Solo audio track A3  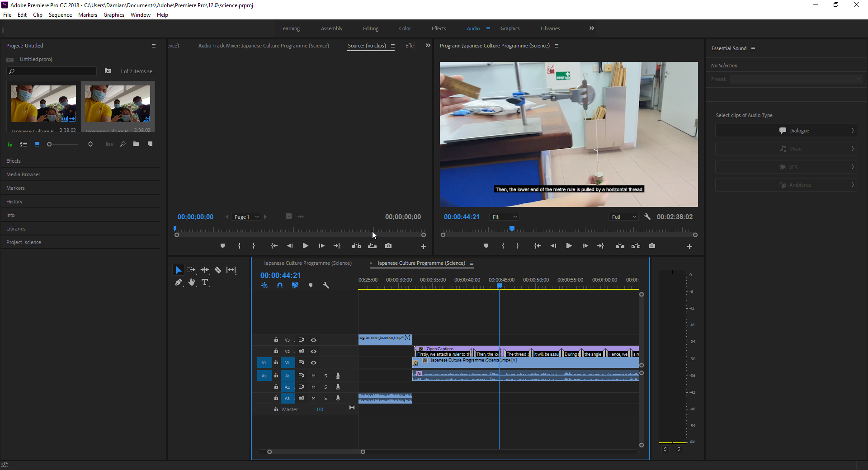[x=325, y=398]
